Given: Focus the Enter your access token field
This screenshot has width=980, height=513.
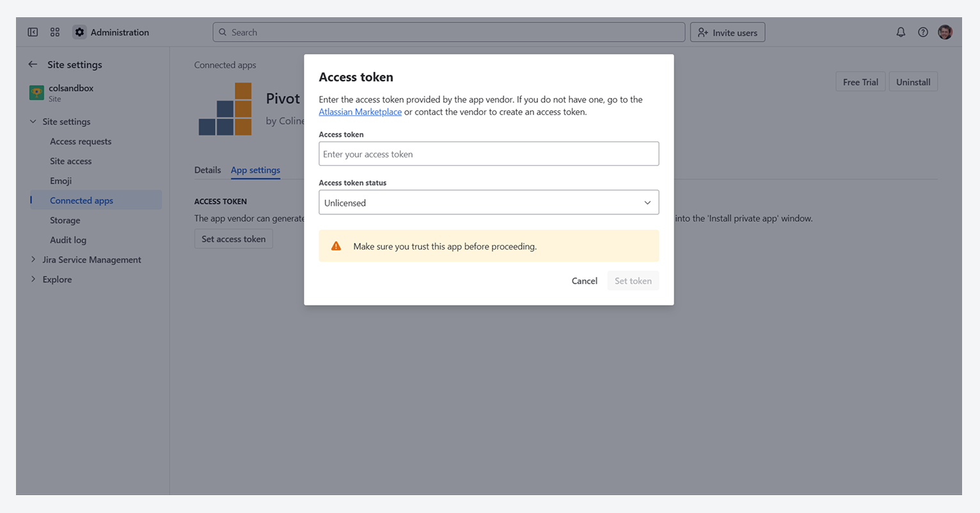Looking at the screenshot, I should (x=489, y=154).
